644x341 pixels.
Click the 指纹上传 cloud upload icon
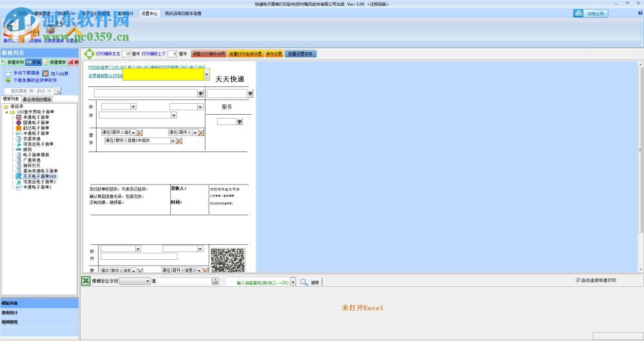pos(579,14)
